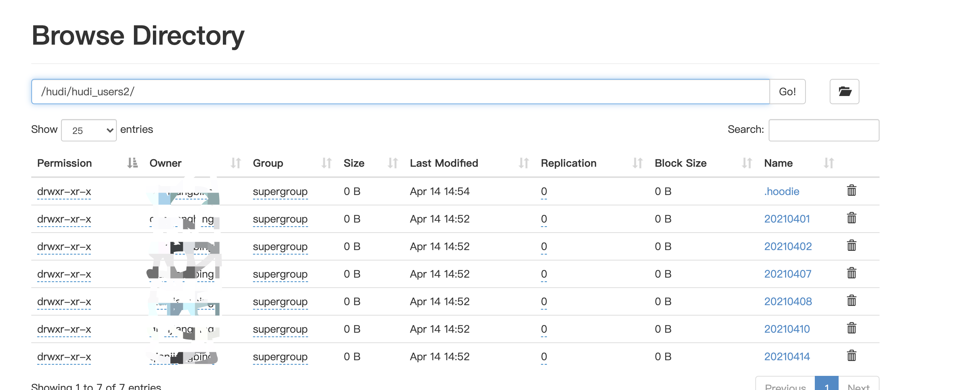Image resolution: width=980 pixels, height=390 pixels.
Task: Focus the Search input field
Action: [824, 130]
